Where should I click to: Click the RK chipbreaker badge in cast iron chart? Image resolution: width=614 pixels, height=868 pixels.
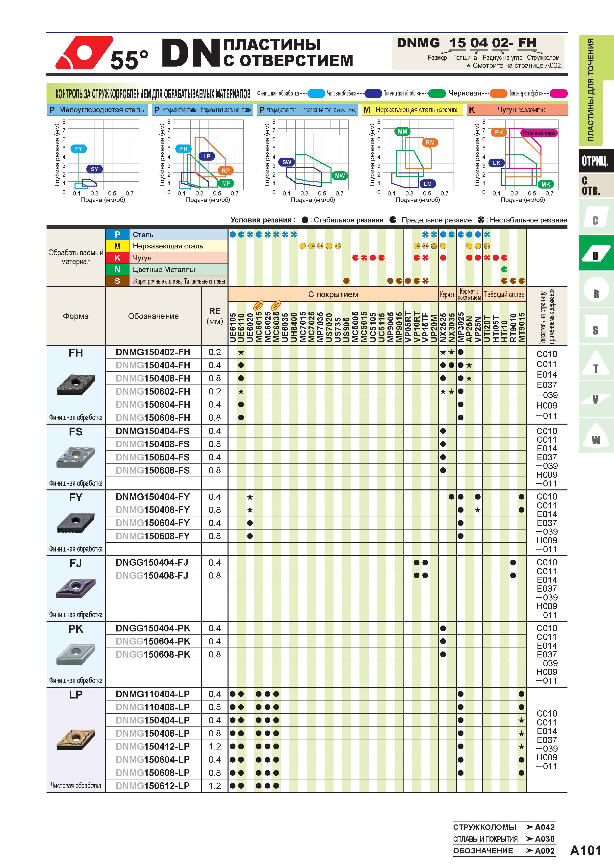pos(499,132)
